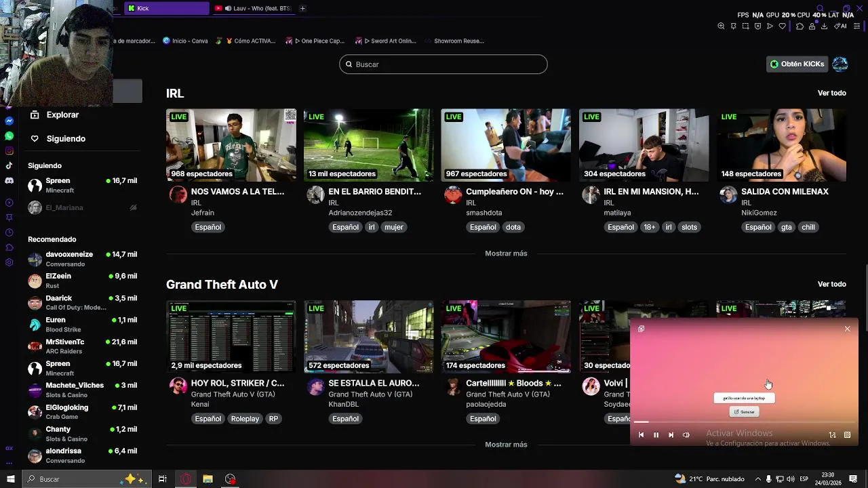Click the Buscar search field on Kick
Image resolution: width=868 pixels, height=488 pixels.
[443, 64]
